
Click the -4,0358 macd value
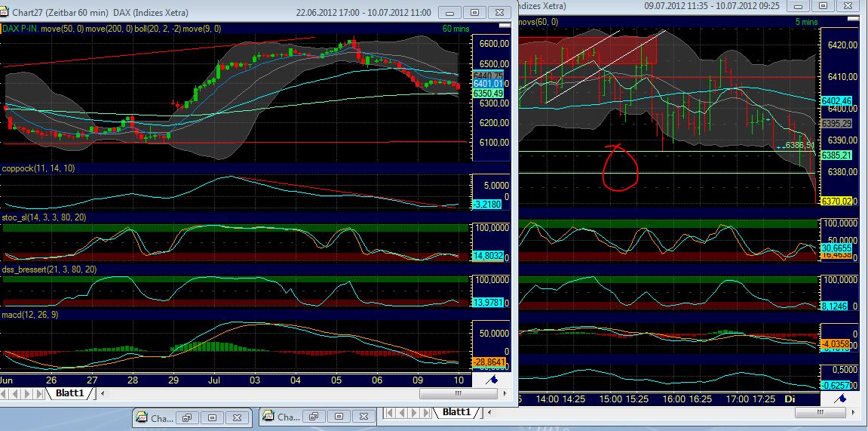point(836,343)
